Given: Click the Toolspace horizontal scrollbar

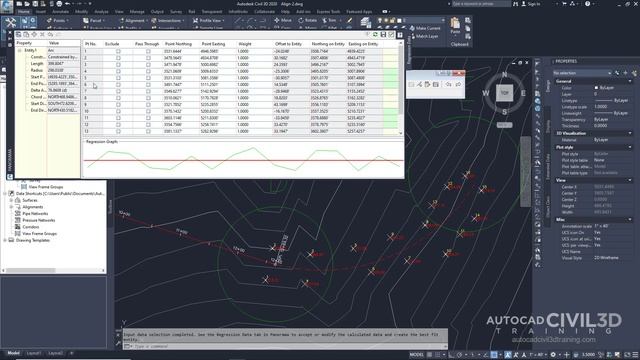Looking at the screenshot, I should pyautogui.click(x=31, y=270).
